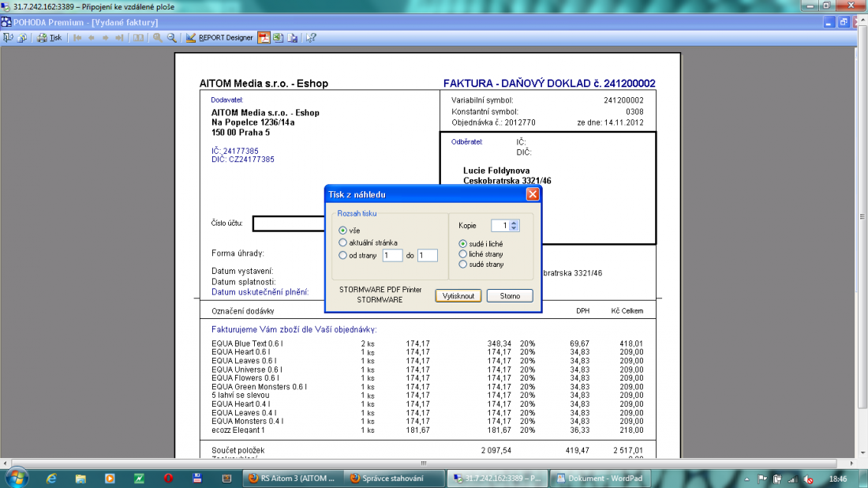Switch to Dokument - WordPad in taskbar
868x488 pixels.
point(593,478)
